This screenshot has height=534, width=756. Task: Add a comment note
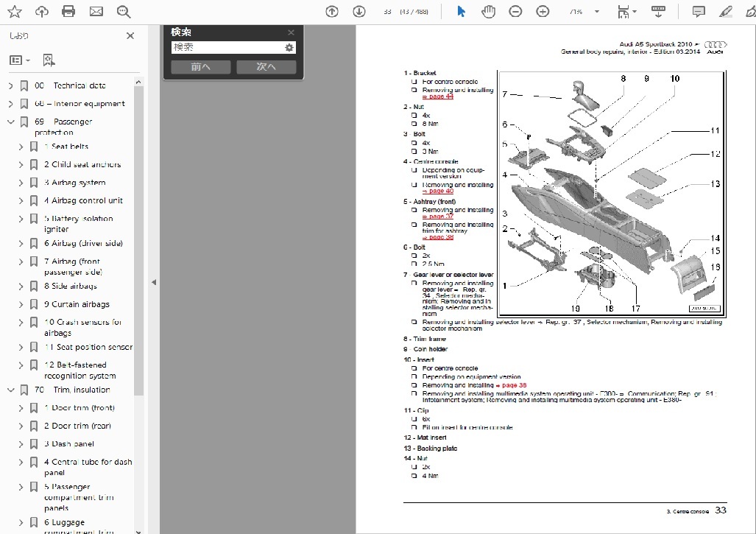click(698, 12)
